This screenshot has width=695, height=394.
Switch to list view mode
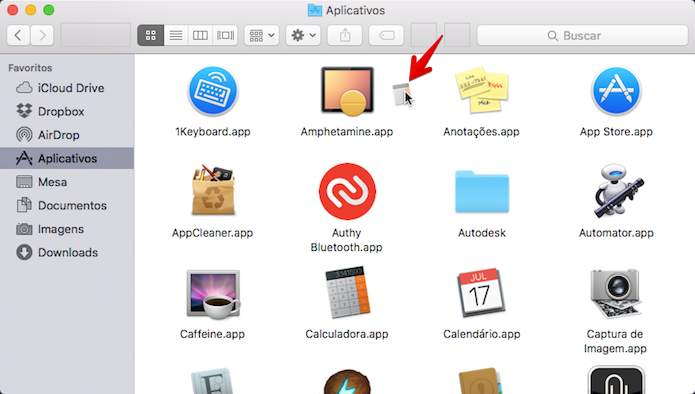pos(176,35)
